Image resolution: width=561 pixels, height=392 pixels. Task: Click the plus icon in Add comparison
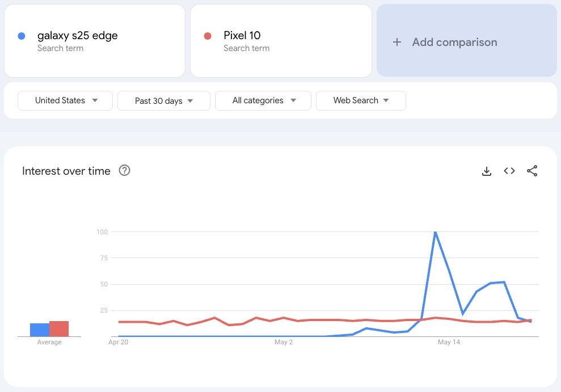397,42
